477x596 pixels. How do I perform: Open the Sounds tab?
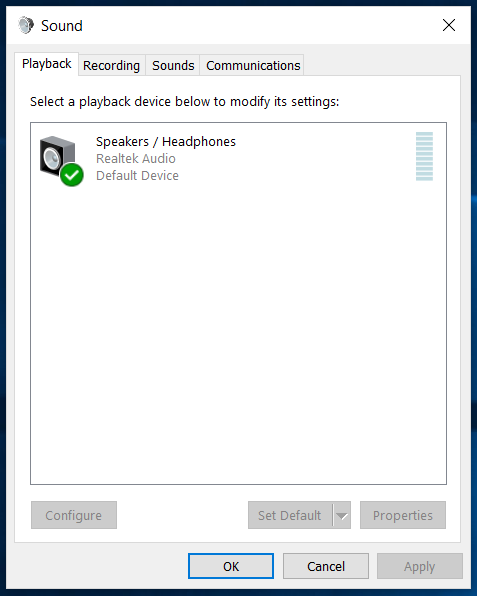pos(173,65)
